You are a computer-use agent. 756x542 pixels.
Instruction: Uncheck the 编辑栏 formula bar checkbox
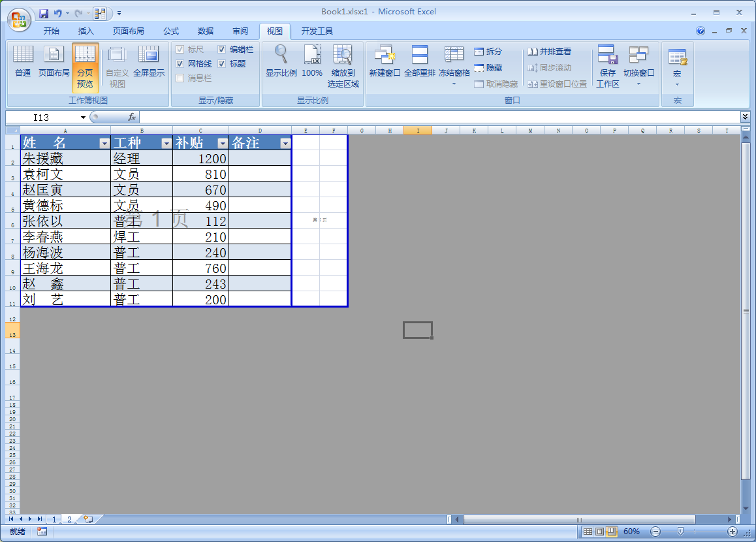click(x=222, y=50)
